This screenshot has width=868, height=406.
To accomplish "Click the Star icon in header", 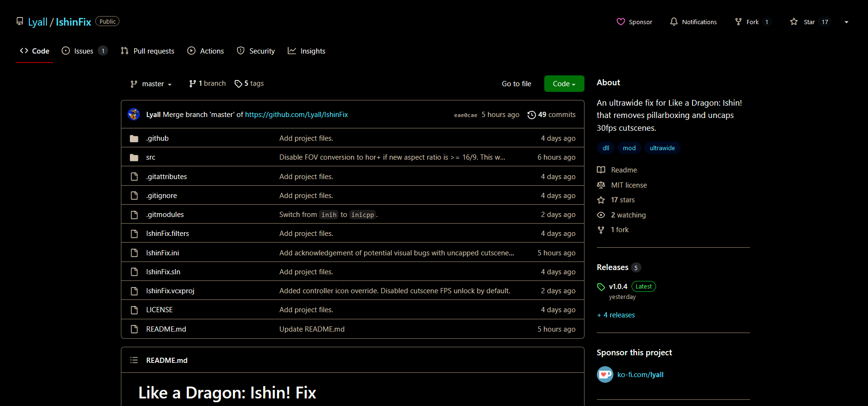I will coord(794,22).
